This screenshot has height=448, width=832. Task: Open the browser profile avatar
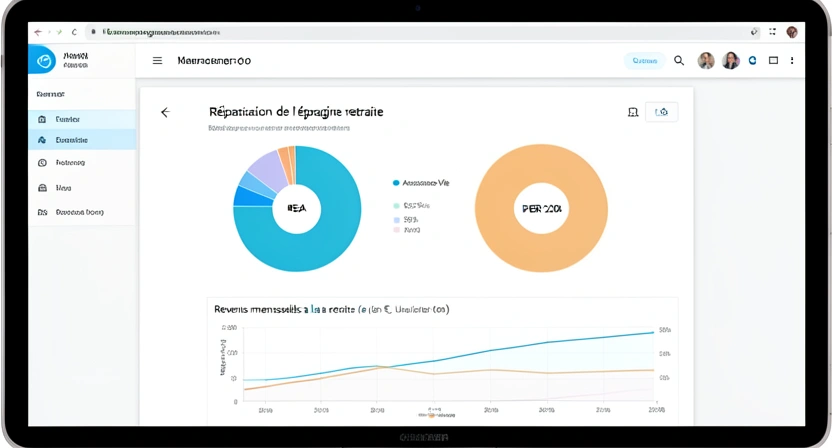[792, 32]
